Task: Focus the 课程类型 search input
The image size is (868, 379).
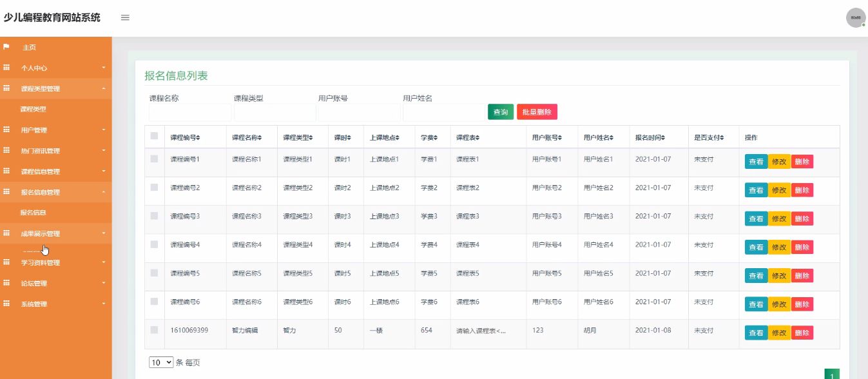Action: point(275,113)
